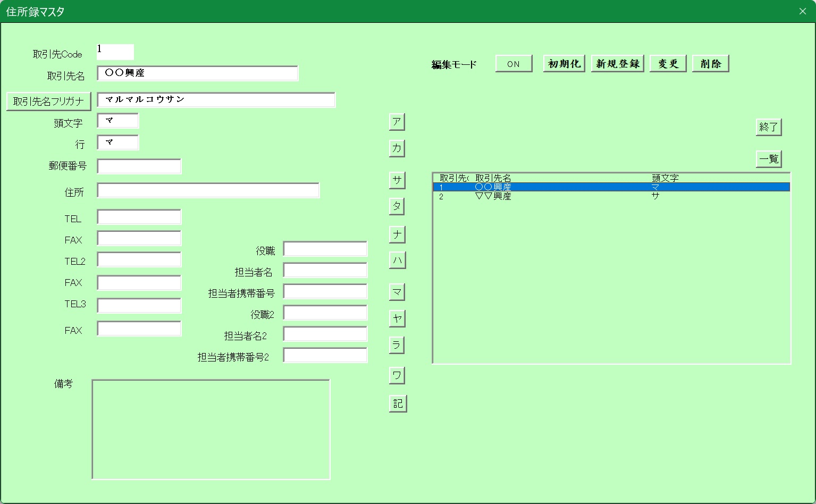Focus the 備考 notes text area
Image resolution: width=816 pixels, height=504 pixels.
tap(211, 430)
